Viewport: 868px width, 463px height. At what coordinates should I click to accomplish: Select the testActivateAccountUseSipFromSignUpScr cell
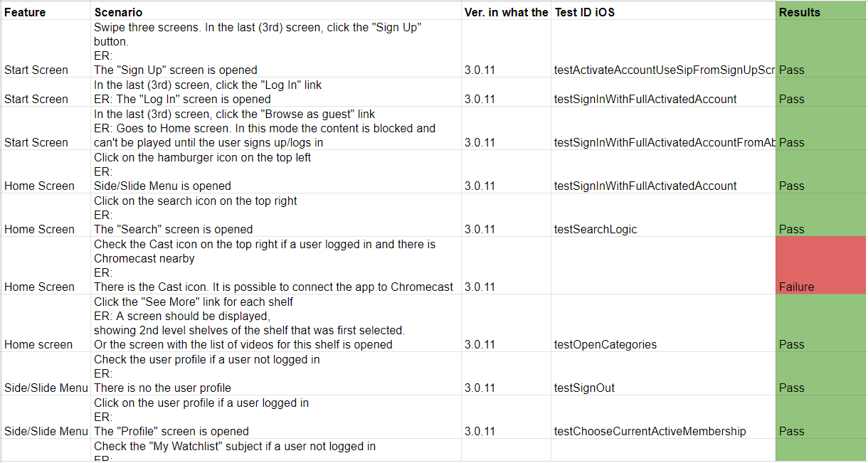point(663,48)
